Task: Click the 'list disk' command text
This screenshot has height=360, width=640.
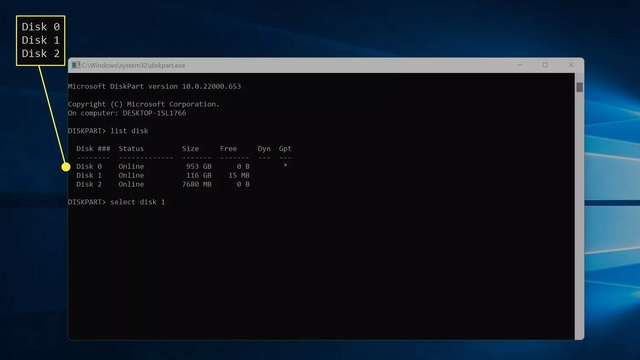Action: (x=129, y=131)
